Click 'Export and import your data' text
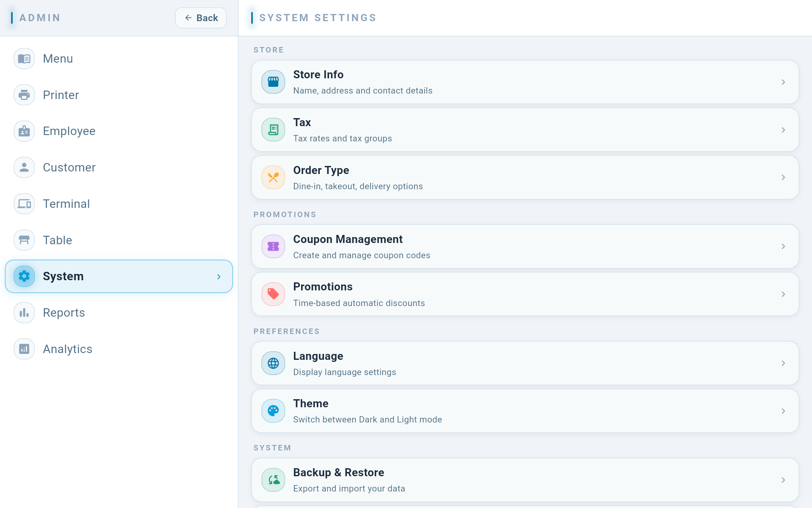 coord(349,489)
